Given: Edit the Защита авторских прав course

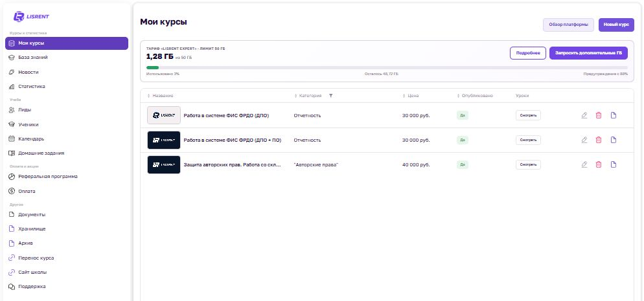Looking at the screenshot, I should 584,165.
